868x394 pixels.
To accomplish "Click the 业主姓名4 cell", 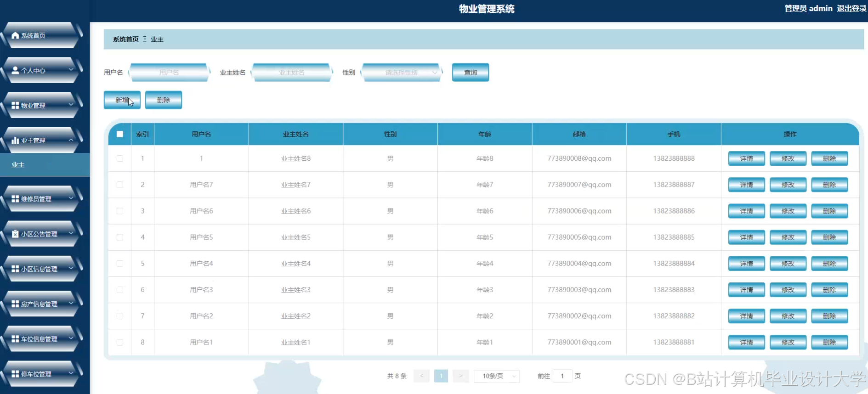I will [296, 264].
